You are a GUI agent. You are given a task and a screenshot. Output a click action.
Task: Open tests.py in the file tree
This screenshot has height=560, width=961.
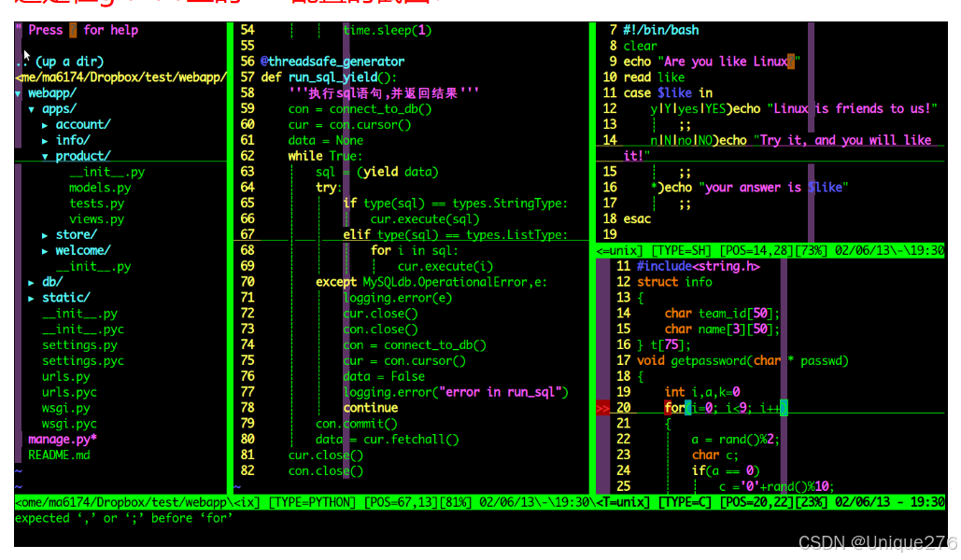coord(96,203)
